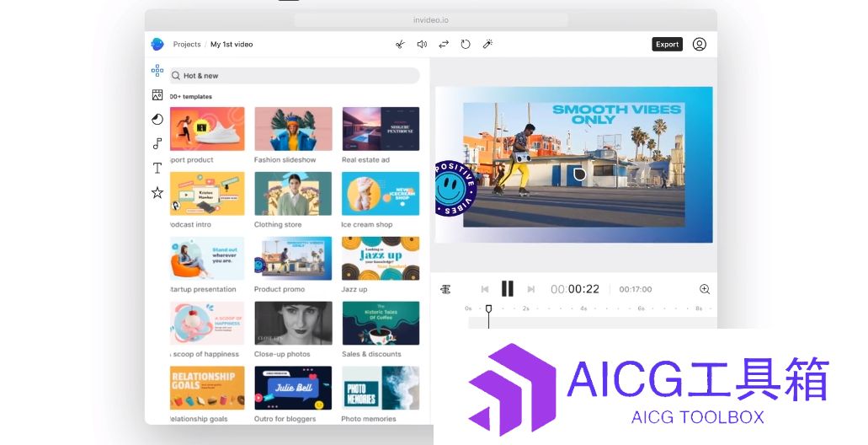Select the Close-up photos template thumbnail
868x445 pixels.
[293, 323]
